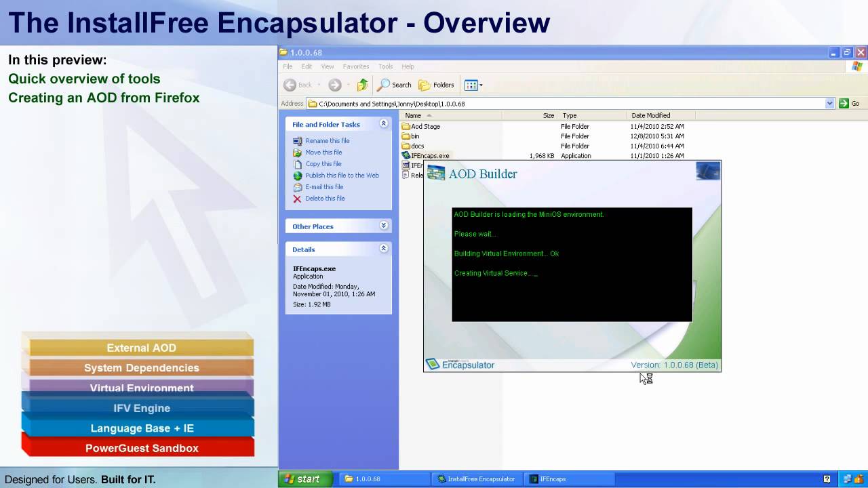Sort by the Name column header
The width and height of the screenshot is (868, 488).
click(451, 115)
